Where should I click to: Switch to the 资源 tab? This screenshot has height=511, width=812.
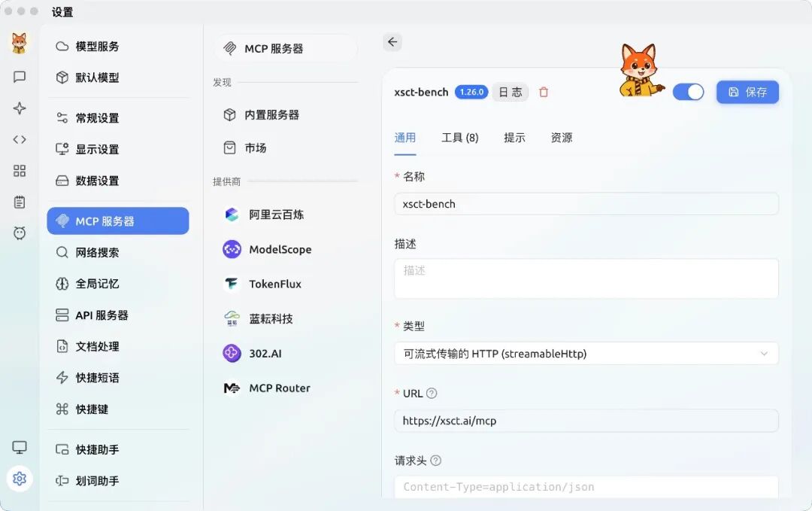pos(561,138)
